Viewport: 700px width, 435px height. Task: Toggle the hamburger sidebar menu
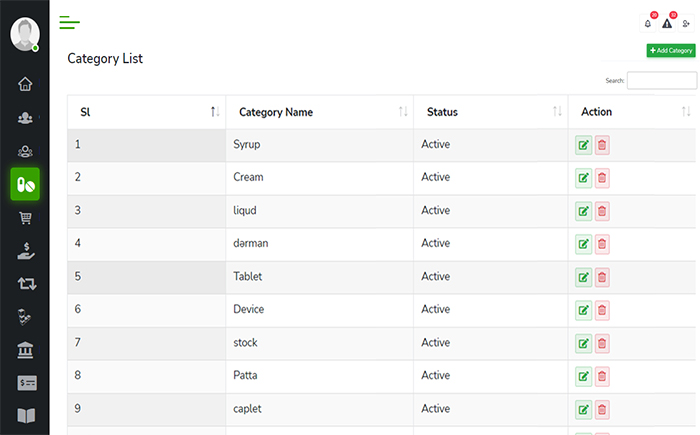pyautogui.click(x=69, y=22)
